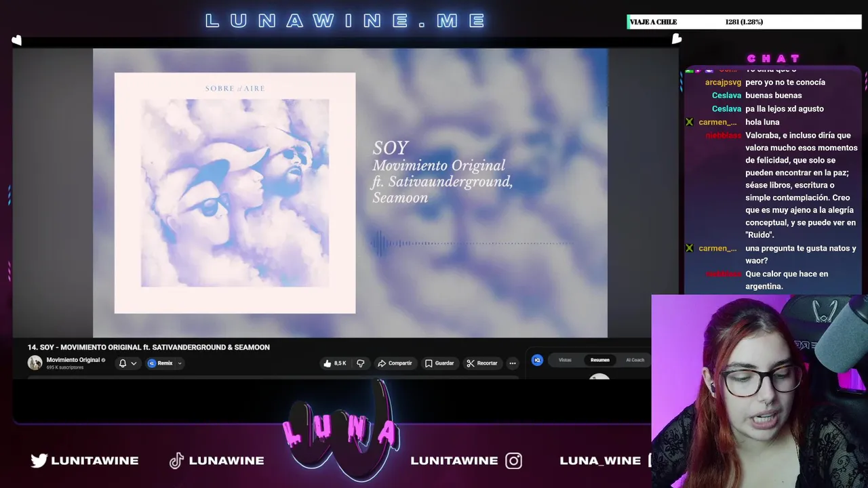Click the LUNAWINE.ME header text
The image size is (868, 488).
346,21
